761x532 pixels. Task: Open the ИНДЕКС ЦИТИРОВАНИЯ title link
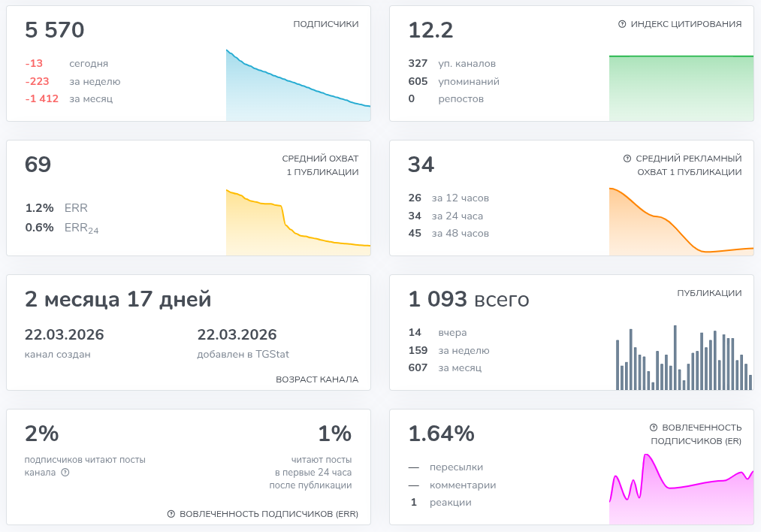[686, 24]
